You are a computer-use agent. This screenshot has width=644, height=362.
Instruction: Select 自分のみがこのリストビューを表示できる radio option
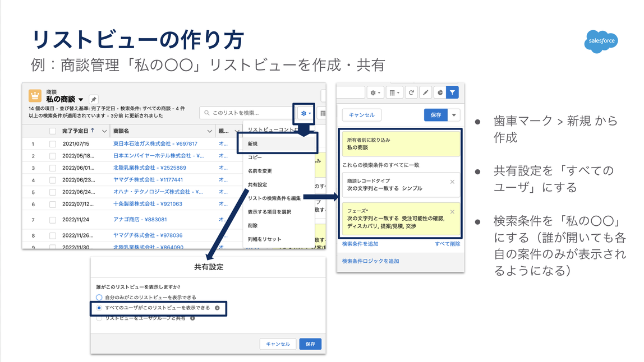click(99, 297)
